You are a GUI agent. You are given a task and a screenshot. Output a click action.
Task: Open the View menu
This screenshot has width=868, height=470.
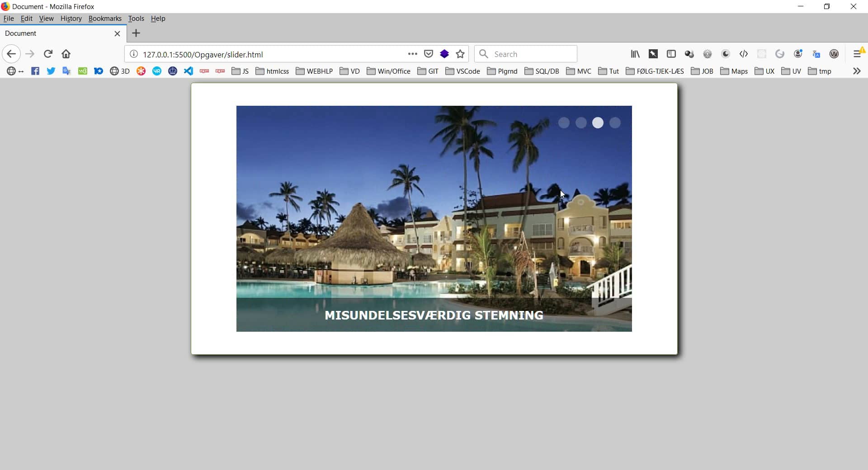coord(46,19)
